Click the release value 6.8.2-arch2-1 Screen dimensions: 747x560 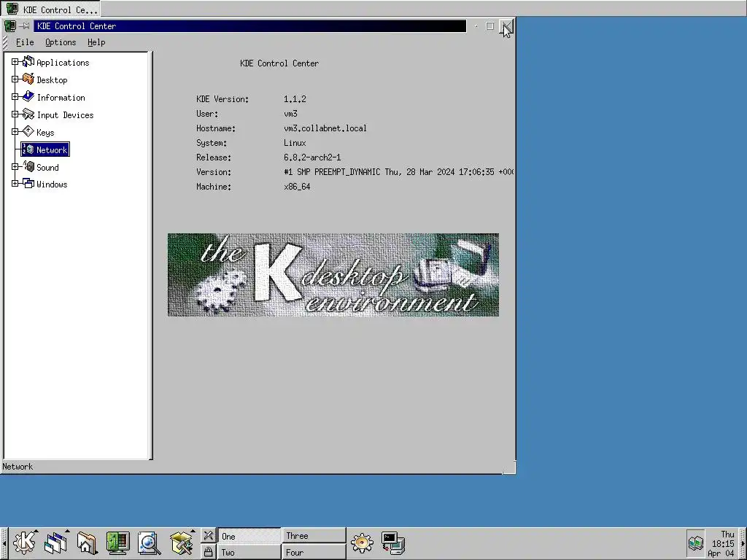pyautogui.click(x=312, y=157)
